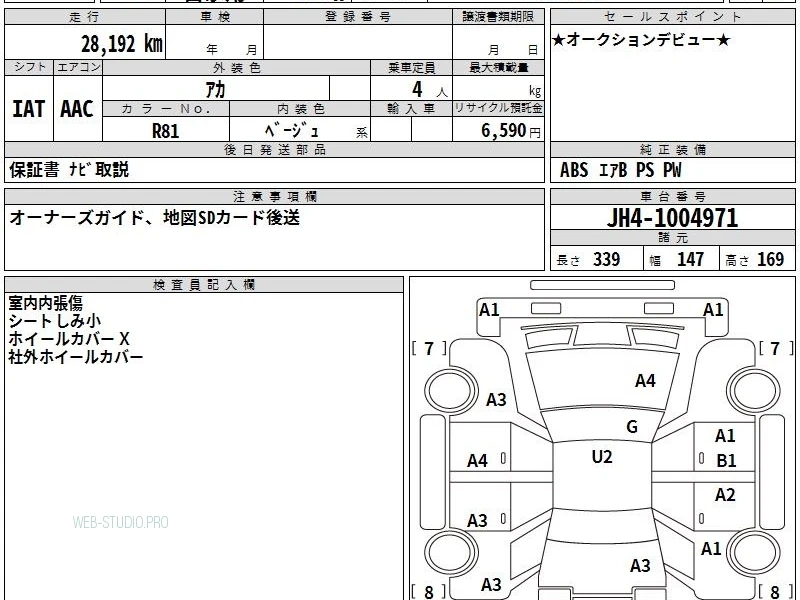Viewport: 800px width, 600px height.
Task: Select the inspector note ホイールカバーX
Action: (69, 339)
